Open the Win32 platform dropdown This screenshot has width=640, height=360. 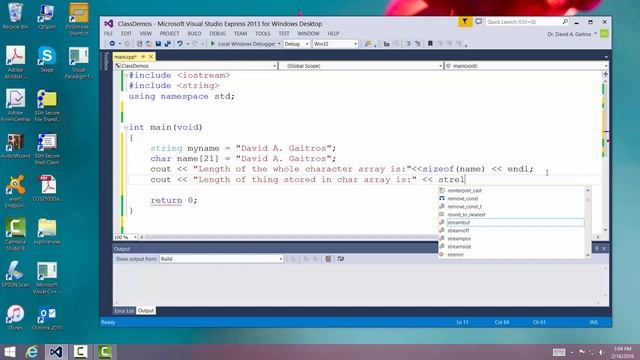(336, 44)
